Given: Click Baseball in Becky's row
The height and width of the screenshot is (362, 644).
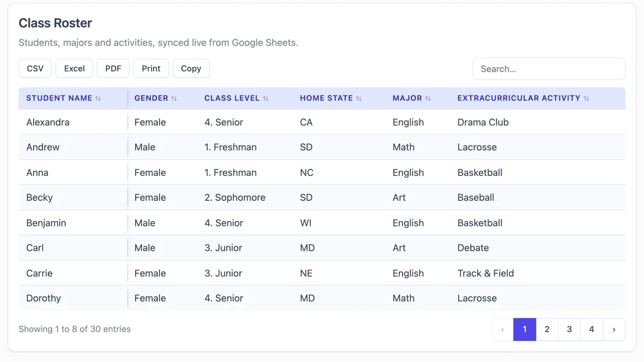Looking at the screenshot, I should click(x=476, y=198).
